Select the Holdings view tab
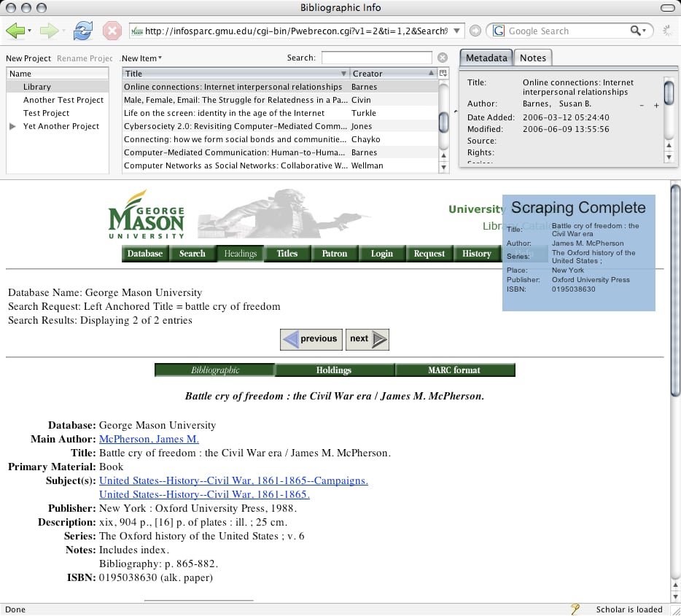Image resolution: width=681 pixels, height=616 pixels. click(334, 370)
